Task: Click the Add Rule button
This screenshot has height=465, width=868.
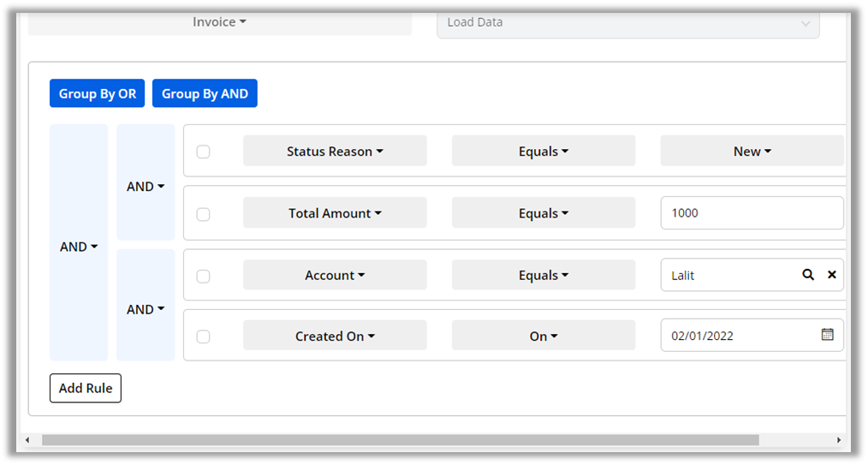Action: (x=86, y=388)
